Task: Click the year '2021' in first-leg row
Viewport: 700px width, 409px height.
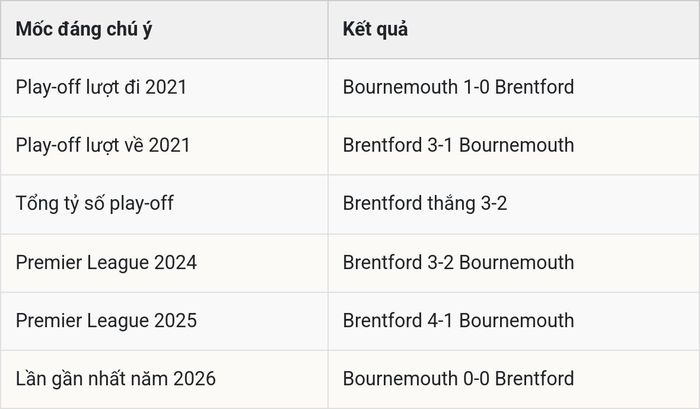Action: (166, 87)
